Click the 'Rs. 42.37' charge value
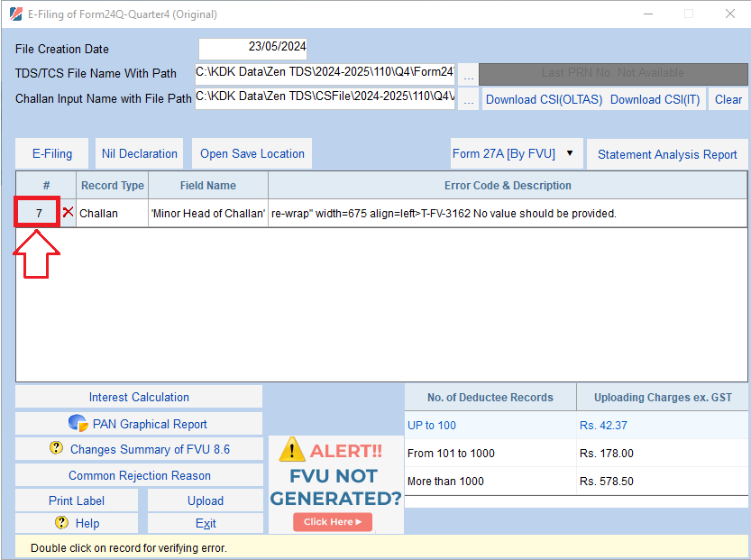This screenshot has height=560, width=751. 603,425
